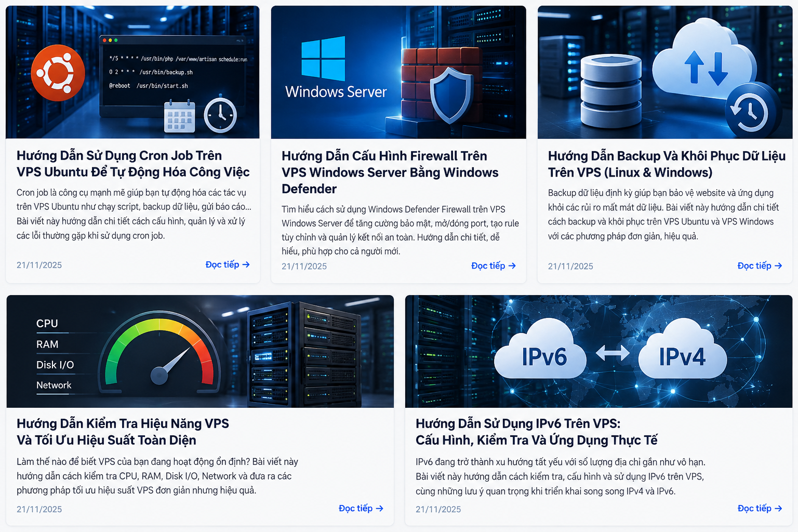Viewport: 798px width, 532px height.
Task: Click 'Đọc tiếp' on the VPS performance article
Action: [361, 508]
